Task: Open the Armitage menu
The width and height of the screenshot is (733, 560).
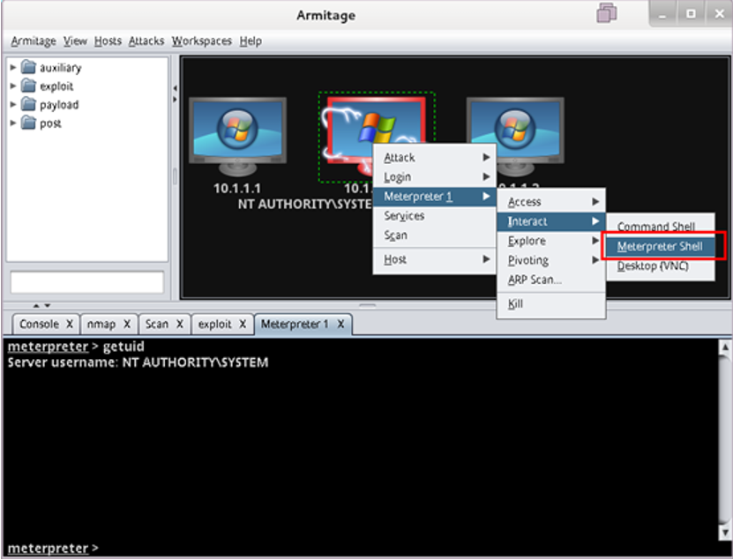Action: [34, 41]
